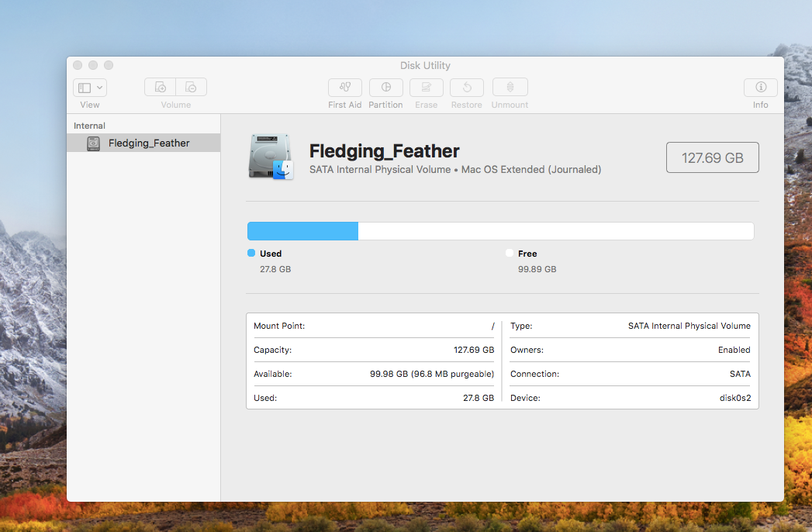Click the Unmount eject tool
Image resolution: width=812 pixels, height=532 pixels.
pos(510,87)
